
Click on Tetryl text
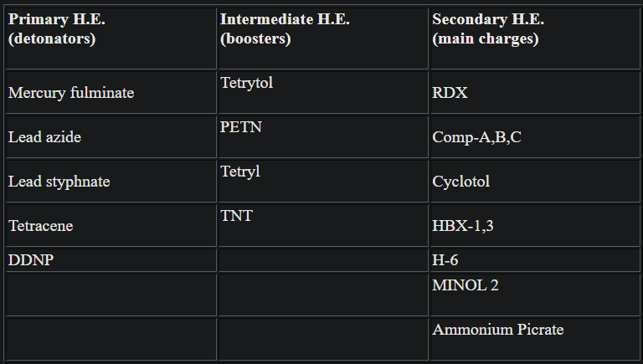pyautogui.click(x=240, y=172)
